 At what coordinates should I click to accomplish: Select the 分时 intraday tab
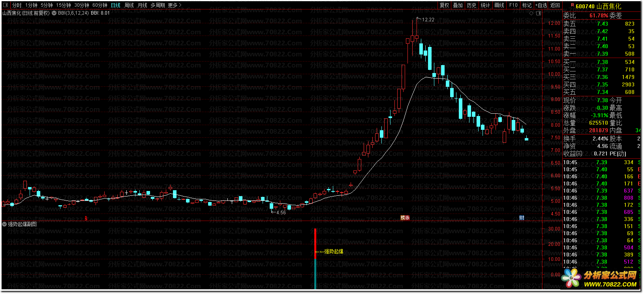17,5
